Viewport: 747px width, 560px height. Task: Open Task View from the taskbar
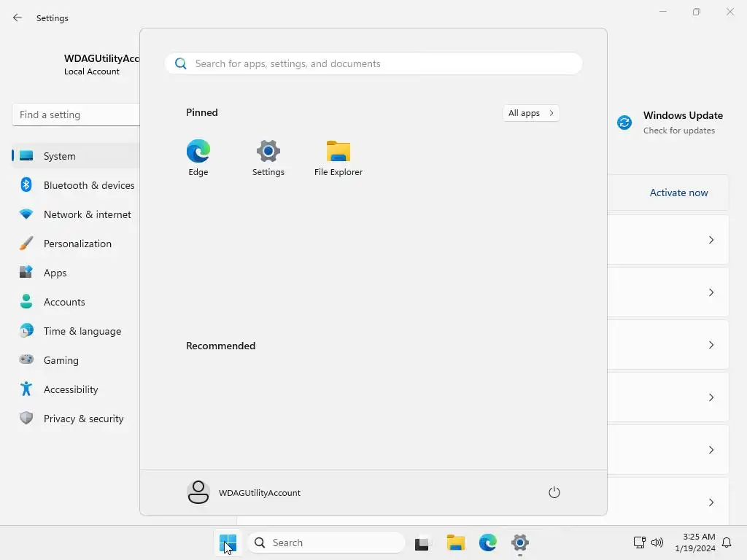pos(422,542)
